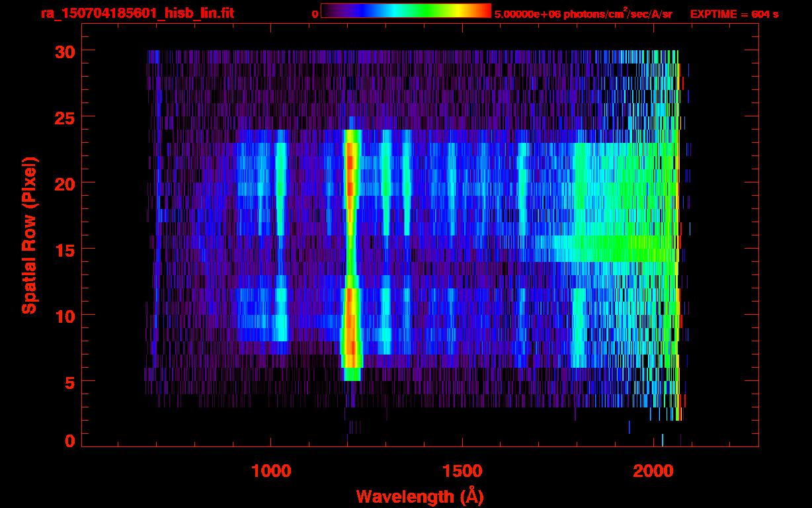Image resolution: width=812 pixels, height=508 pixels.
Task: Click the 5.00000e+06 photons color bar maximum label
Action: coord(583,14)
